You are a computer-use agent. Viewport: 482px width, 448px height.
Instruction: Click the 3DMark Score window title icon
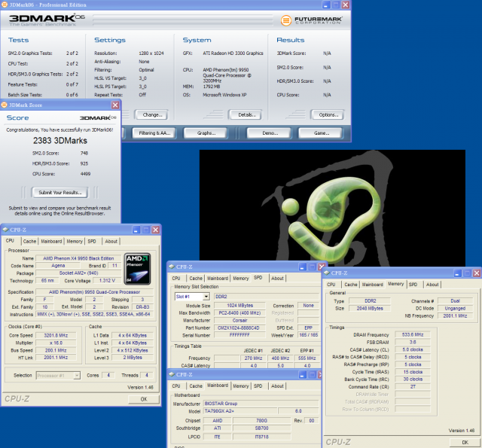pos(5,105)
